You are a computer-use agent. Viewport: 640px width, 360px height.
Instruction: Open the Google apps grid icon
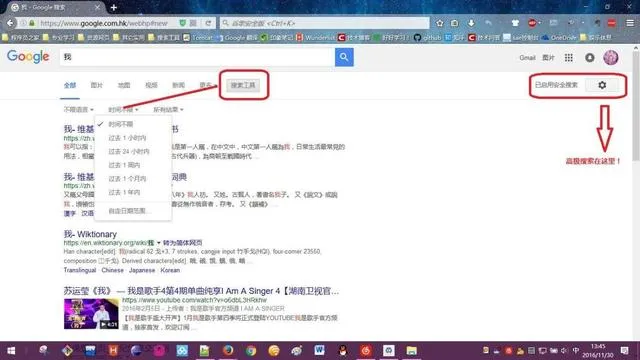click(569, 58)
